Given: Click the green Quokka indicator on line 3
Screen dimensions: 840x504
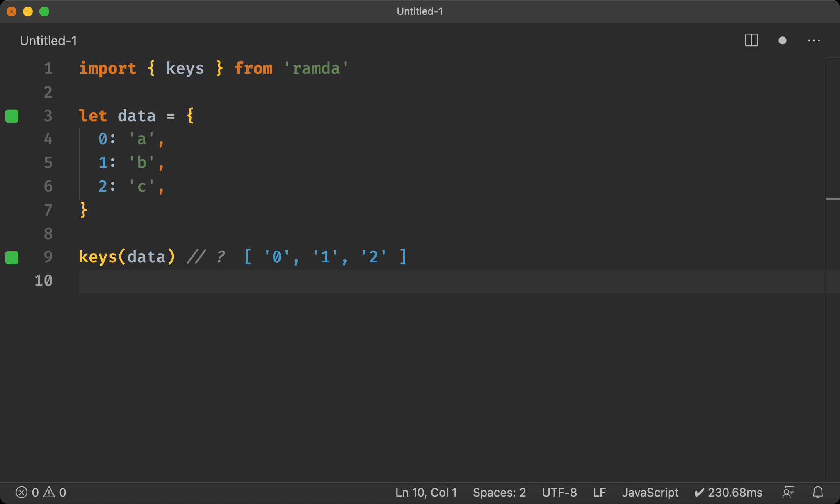Looking at the screenshot, I should tap(12, 116).
